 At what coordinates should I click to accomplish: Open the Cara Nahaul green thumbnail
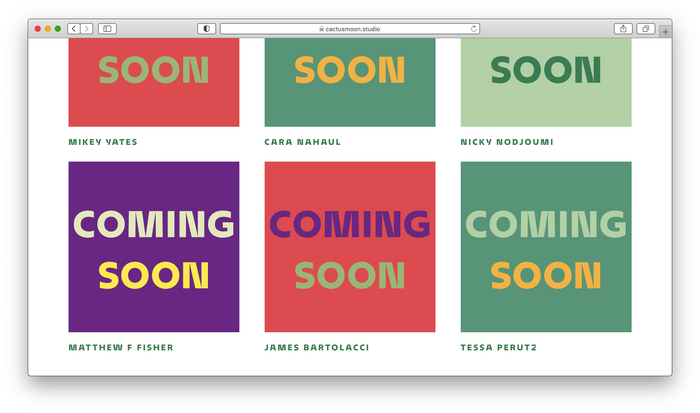pos(350,82)
